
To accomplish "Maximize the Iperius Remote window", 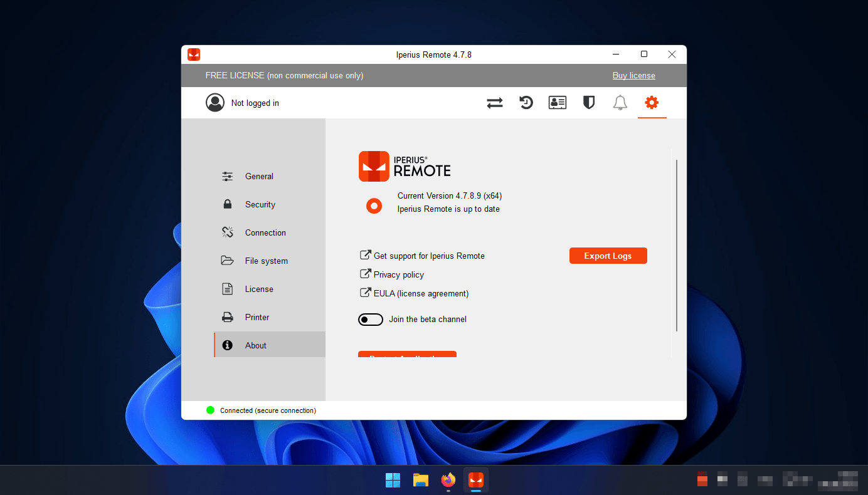I will (x=644, y=55).
